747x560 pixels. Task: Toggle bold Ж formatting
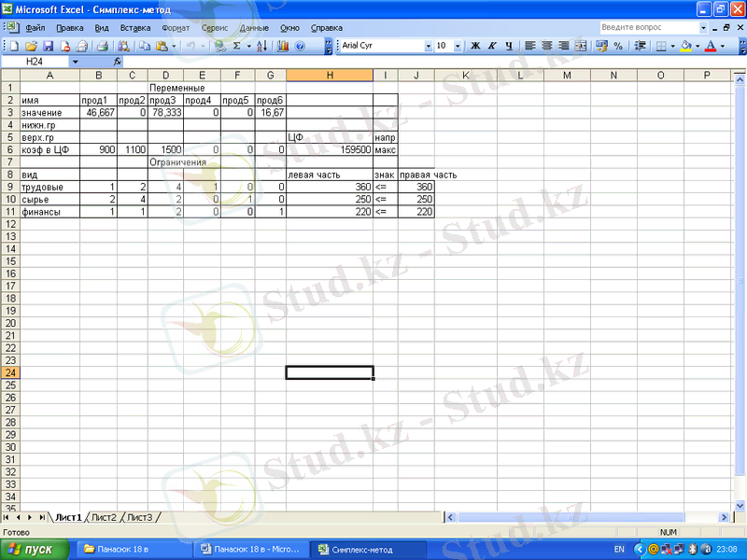pos(475,46)
